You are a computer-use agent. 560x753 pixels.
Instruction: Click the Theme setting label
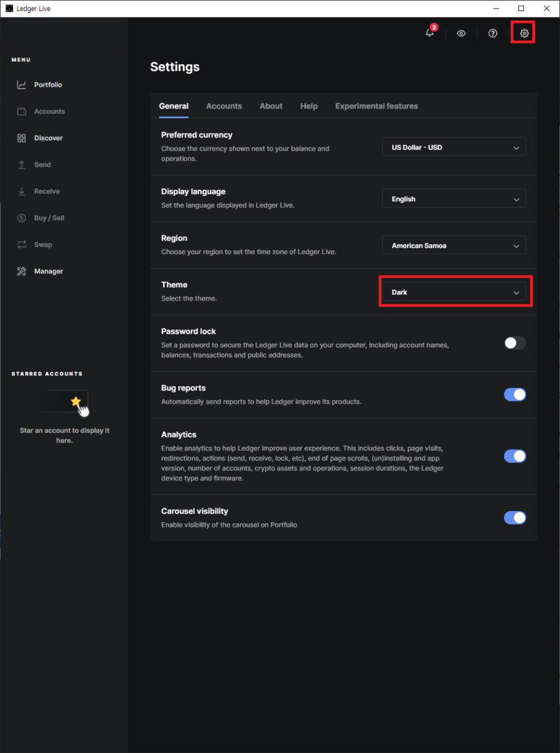174,285
